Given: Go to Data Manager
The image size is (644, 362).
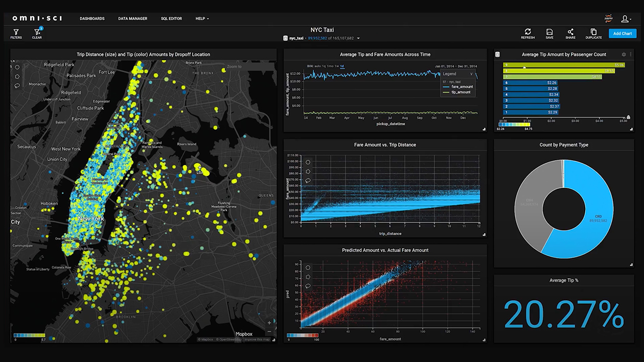Looking at the screenshot, I should pyautogui.click(x=132, y=19).
